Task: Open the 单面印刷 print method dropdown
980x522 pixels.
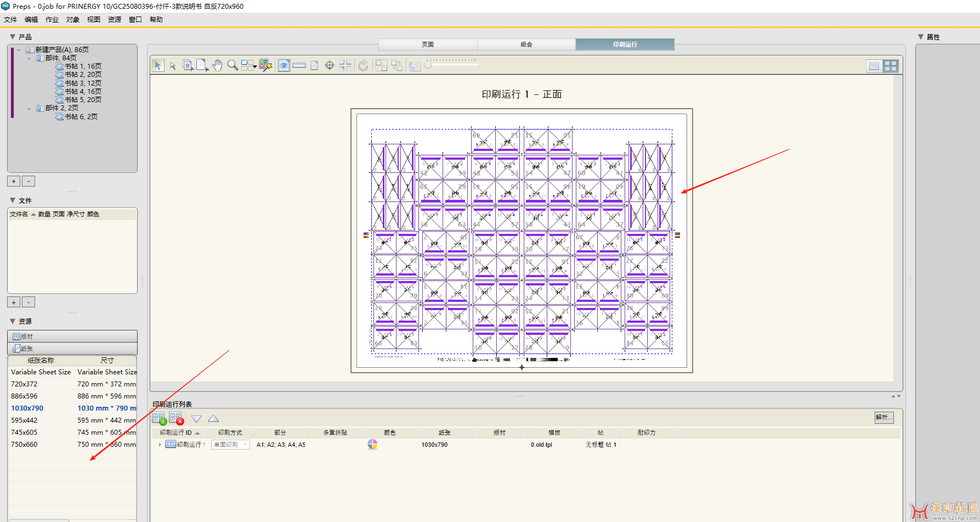Action: tap(230, 445)
